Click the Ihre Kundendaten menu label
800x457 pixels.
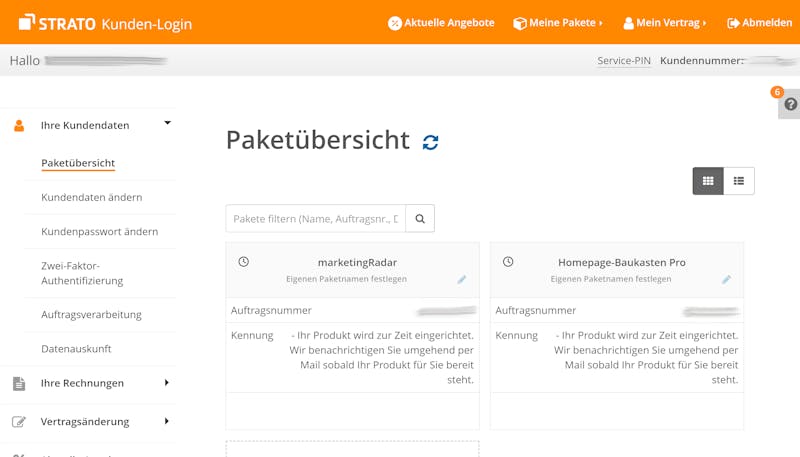(85, 125)
